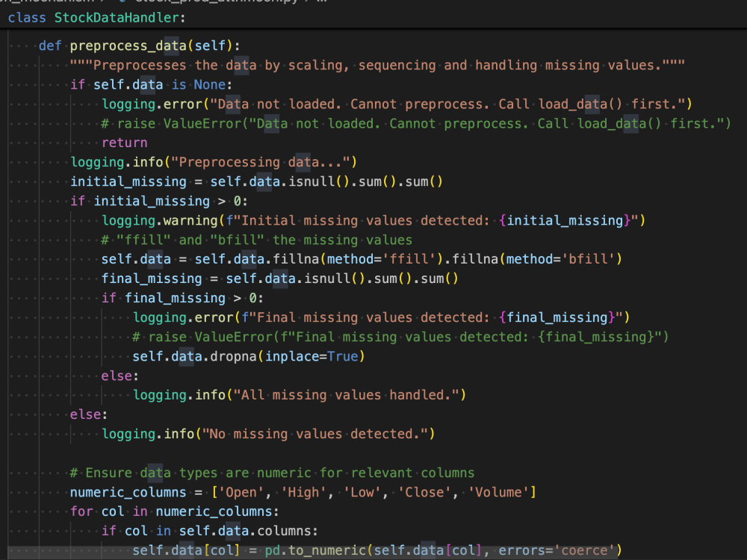Click 'to_numeric' in the pd.to_numeric call

point(327,551)
